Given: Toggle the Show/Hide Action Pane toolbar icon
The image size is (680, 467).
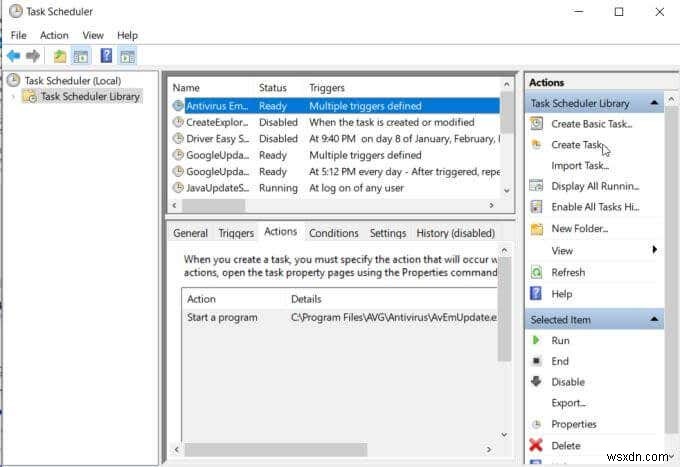Looking at the screenshot, I should pos(128,56).
